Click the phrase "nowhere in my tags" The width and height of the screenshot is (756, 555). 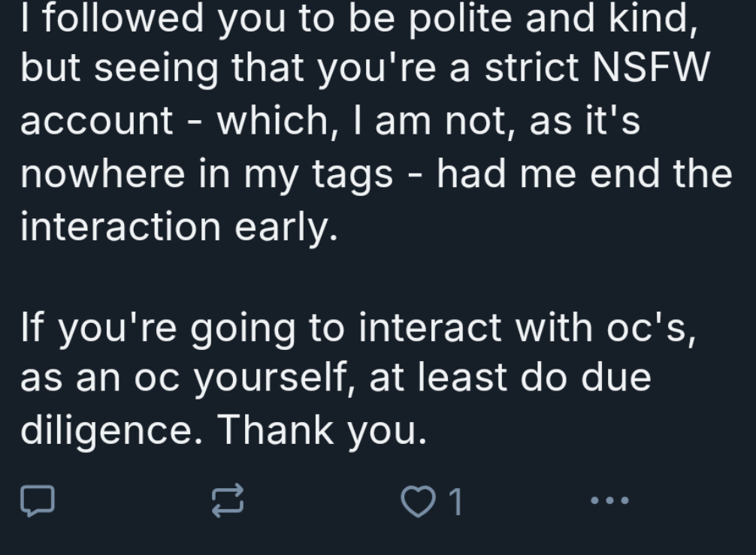207,175
